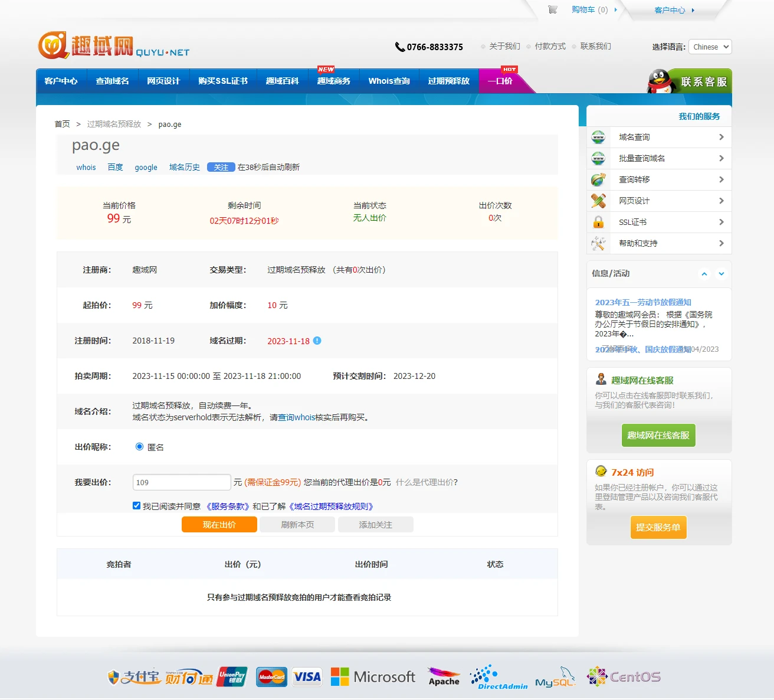Click the shopping cart icon
This screenshot has height=700, width=774.
click(x=553, y=9)
